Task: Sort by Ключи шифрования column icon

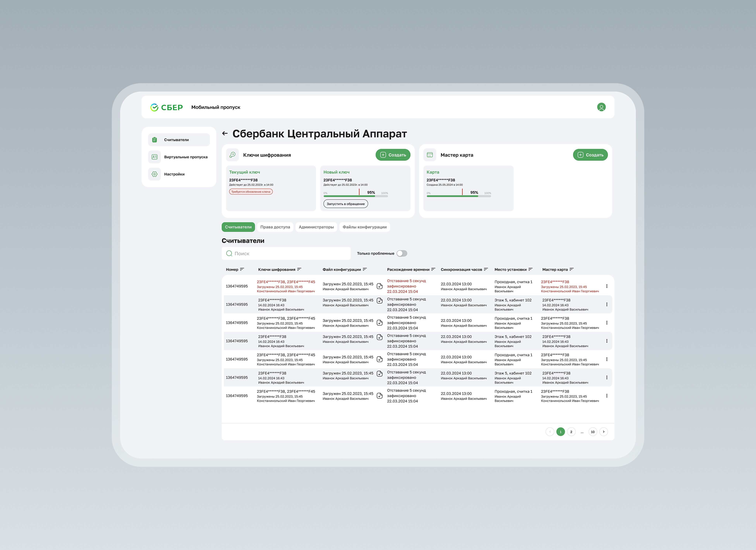Action: click(x=299, y=269)
